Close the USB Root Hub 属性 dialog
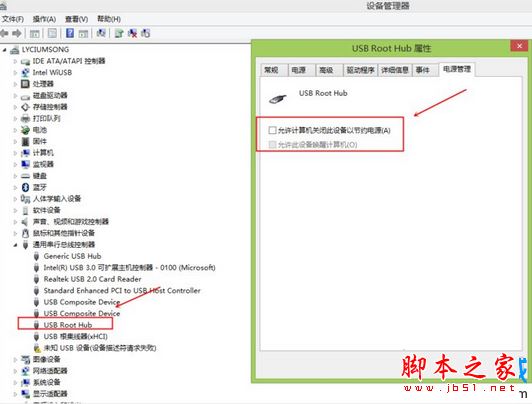This screenshot has height=404, width=532. tap(519, 46)
